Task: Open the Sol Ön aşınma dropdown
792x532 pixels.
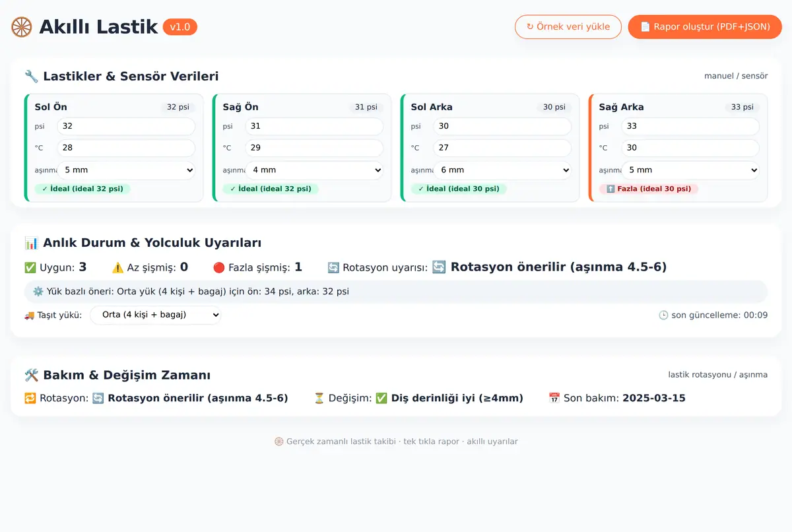Action: pyautogui.click(x=126, y=170)
